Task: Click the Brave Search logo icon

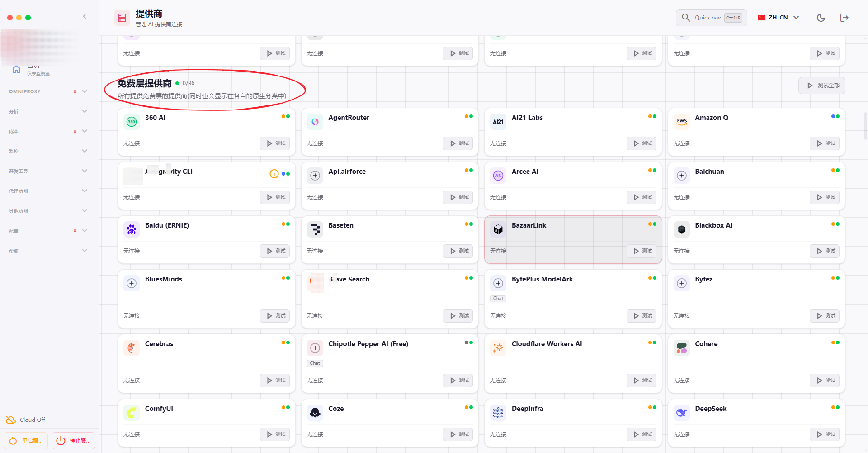Action: (315, 283)
